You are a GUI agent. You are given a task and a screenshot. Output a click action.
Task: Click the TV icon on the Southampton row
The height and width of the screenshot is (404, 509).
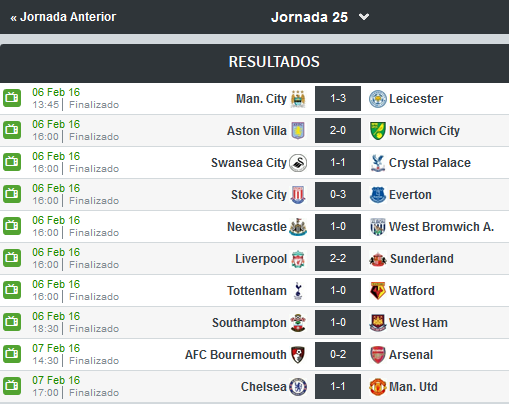[12, 322]
